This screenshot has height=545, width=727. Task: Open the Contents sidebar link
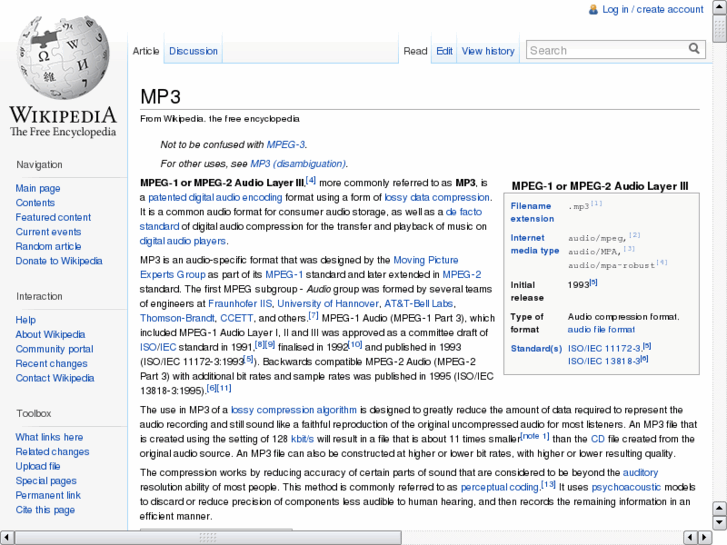pyautogui.click(x=35, y=203)
